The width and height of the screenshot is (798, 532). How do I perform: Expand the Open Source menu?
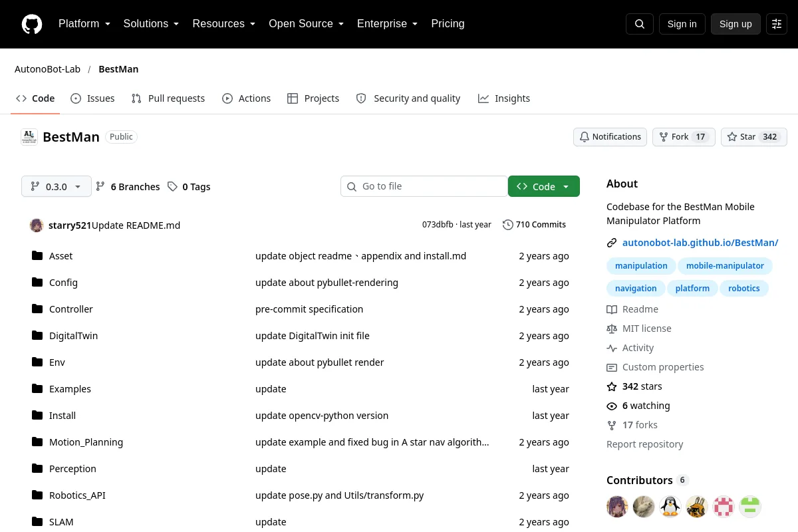pos(306,24)
